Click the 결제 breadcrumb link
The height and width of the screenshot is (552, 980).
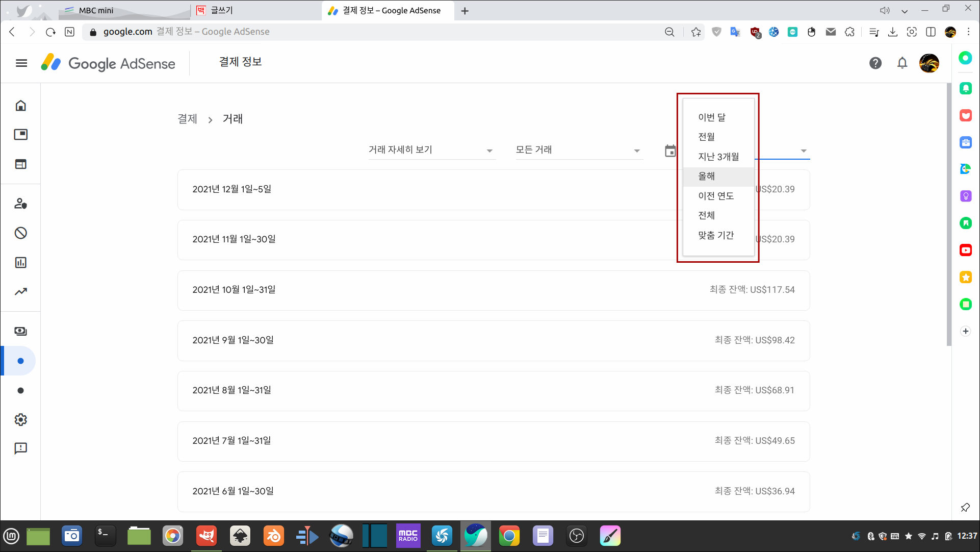coord(187,119)
